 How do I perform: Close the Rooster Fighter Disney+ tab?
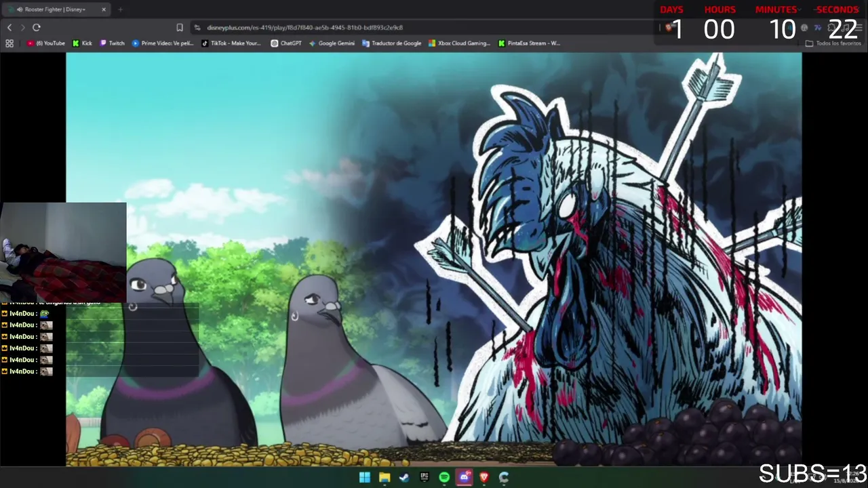pyautogui.click(x=104, y=9)
